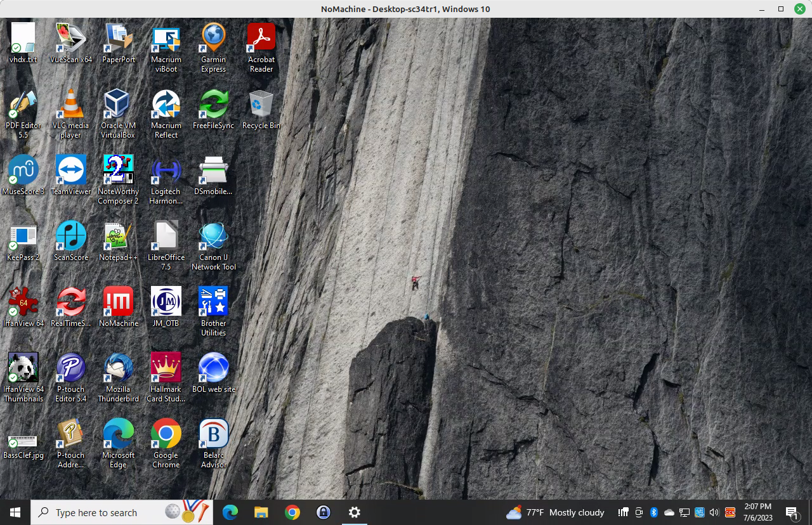This screenshot has height=525, width=812.
Task: Click the Belarc Advisor desktop icon
Action: (214, 444)
